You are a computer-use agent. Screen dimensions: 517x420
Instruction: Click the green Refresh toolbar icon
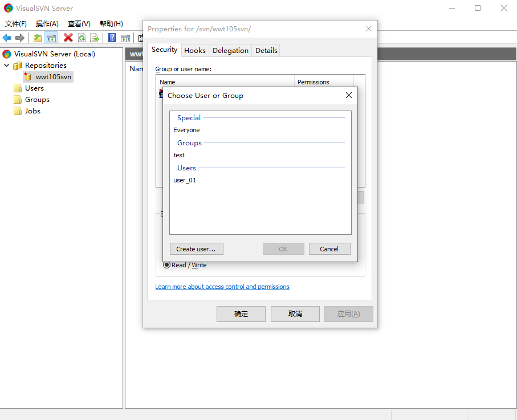point(82,38)
